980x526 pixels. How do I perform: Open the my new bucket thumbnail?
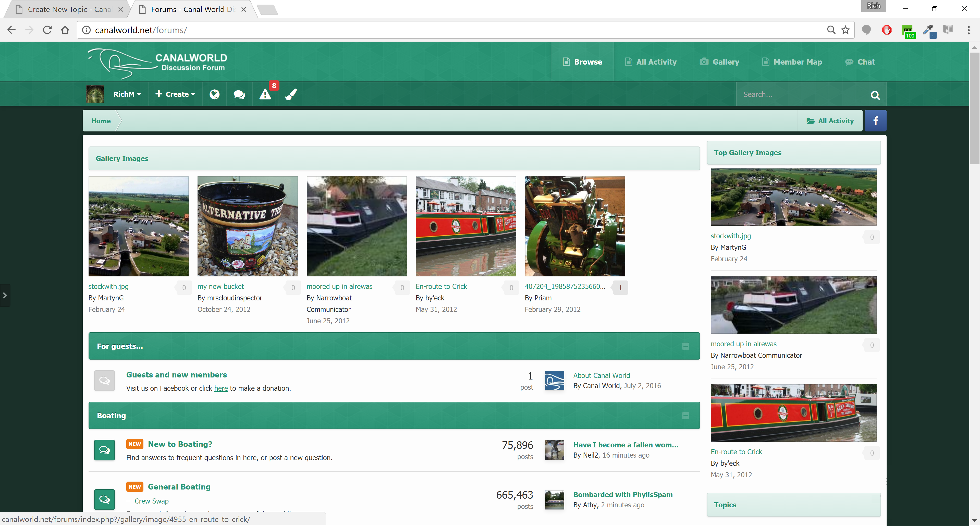(x=248, y=226)
